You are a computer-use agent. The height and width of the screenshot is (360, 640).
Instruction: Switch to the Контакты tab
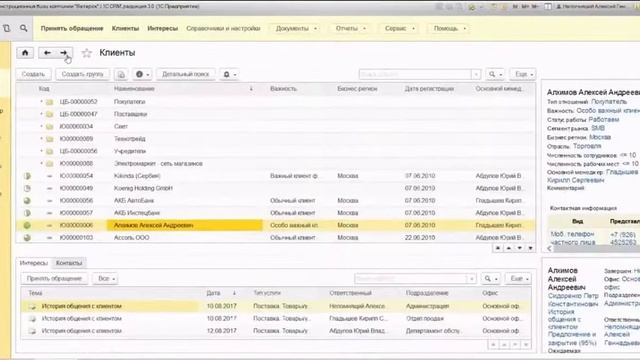click(69, 263)
